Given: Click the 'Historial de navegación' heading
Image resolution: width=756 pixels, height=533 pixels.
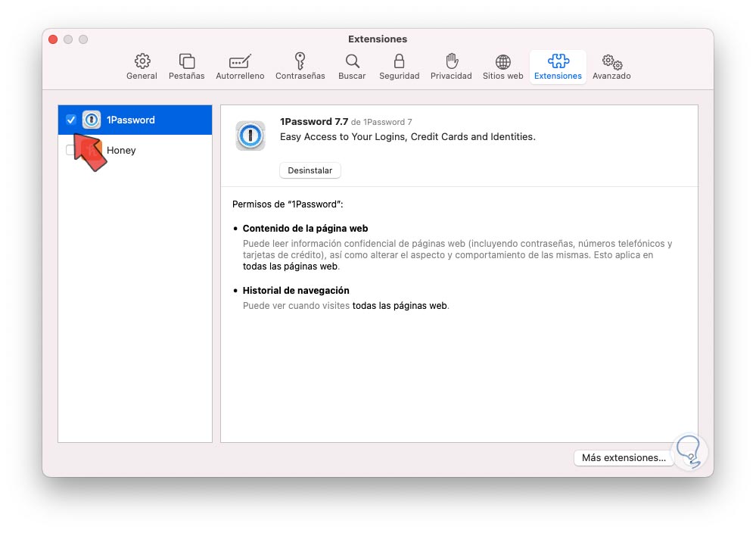Looking at the screenshot, I should pos(296,291).
